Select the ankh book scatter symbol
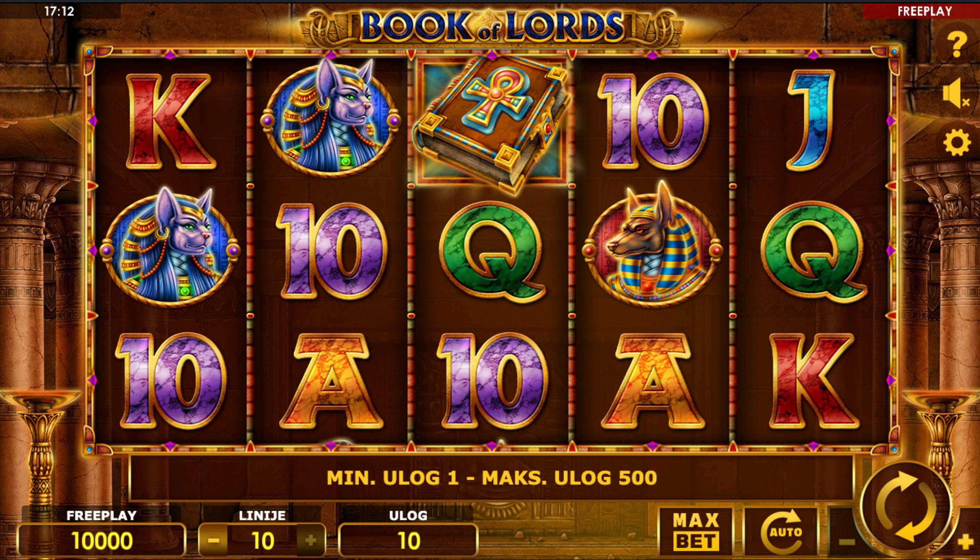Image resolution: width=980 pixels, height=560 pixels. [x=492, y=123]
